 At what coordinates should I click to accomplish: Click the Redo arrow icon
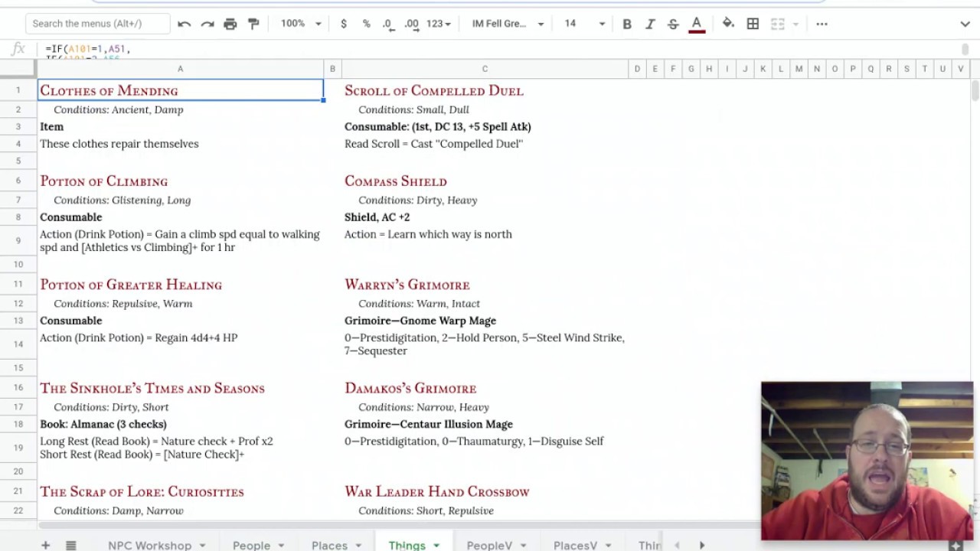tap(207, 24)
